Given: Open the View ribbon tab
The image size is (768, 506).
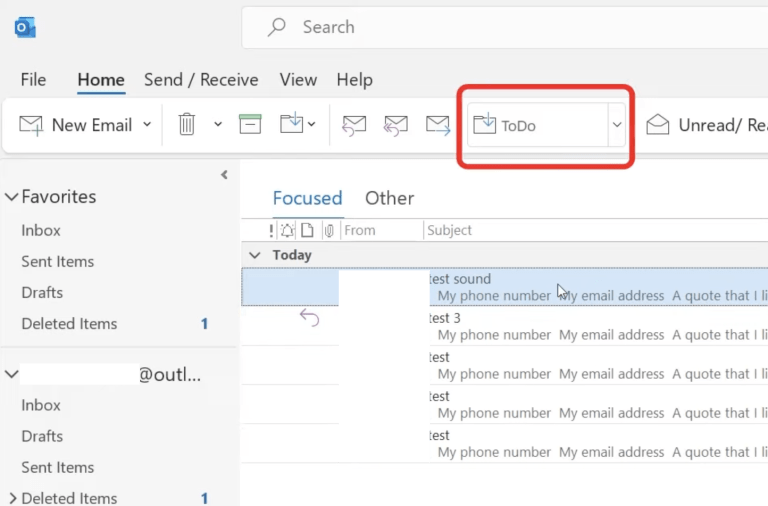Looking at the screenshot, I should click(x=298, y=80).
